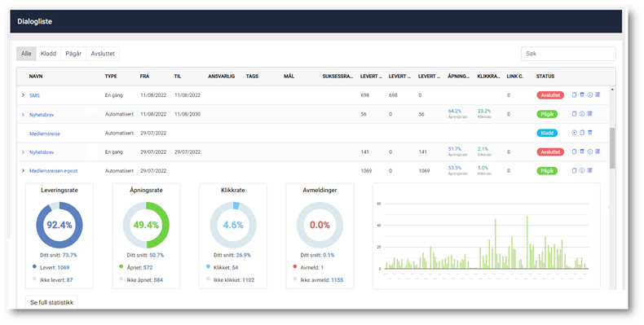Click the green bar chart panel
This screenshot has height=325, width=644.
[487, 236]
